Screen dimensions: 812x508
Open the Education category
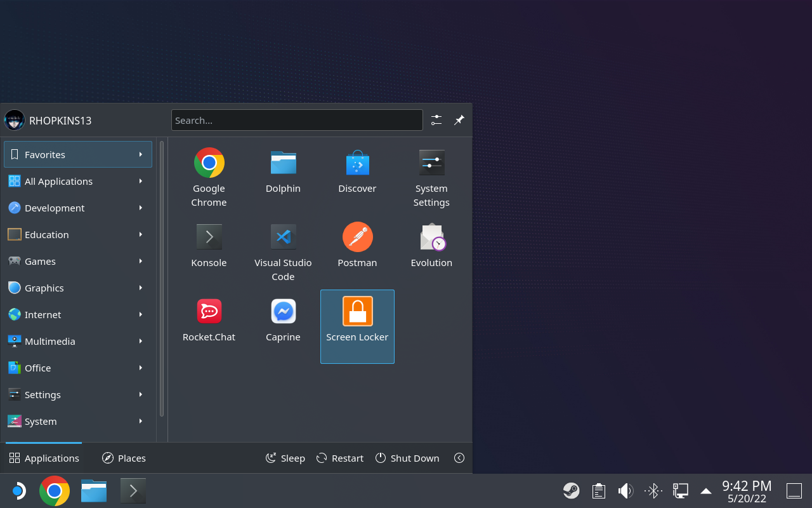[x=78, y=234]
